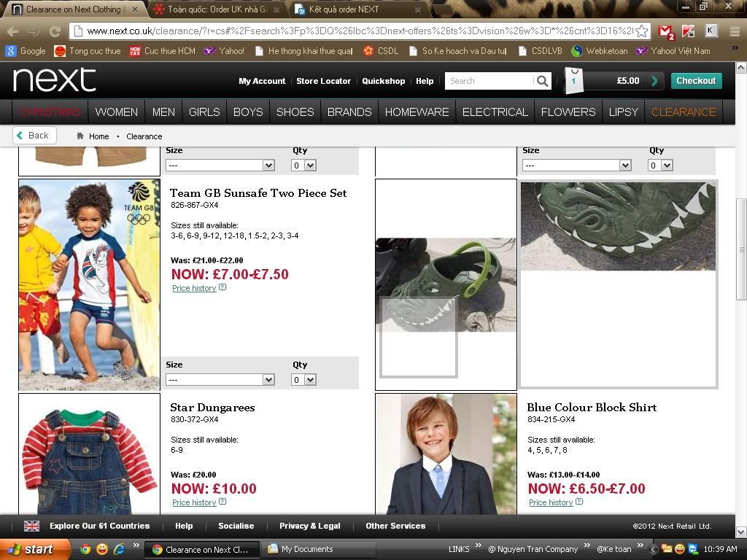
Task: Open the top-right Size dropdown
Action: coord(577,166)
